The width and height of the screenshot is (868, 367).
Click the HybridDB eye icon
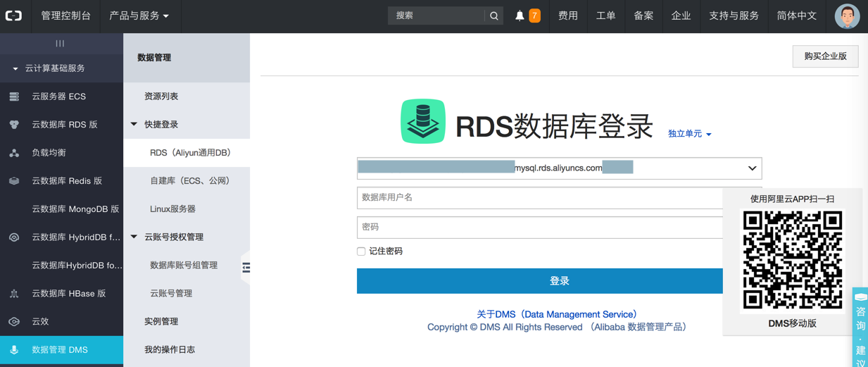[x=14, y=237]
